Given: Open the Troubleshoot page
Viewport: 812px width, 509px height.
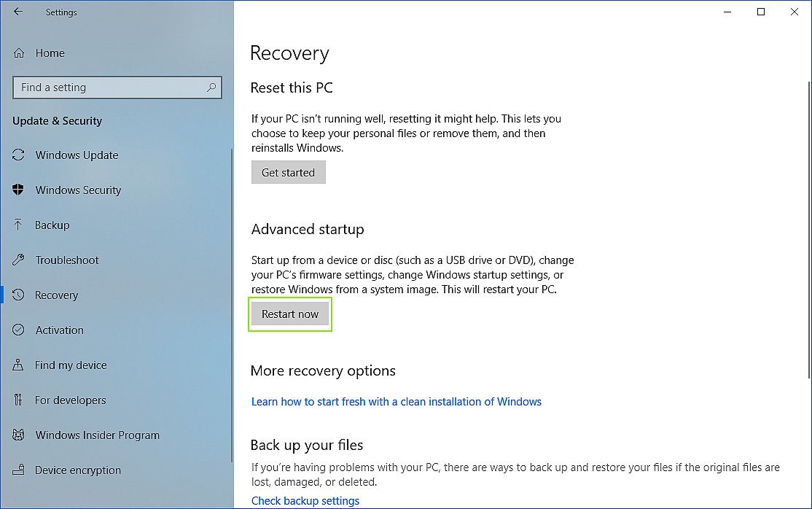Looking at the screenshot, I should tap(67, 260).
